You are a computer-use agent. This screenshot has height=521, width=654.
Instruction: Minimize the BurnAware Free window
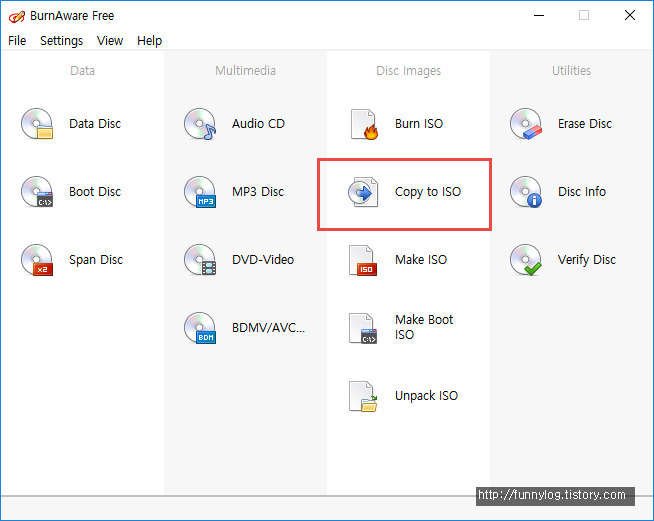[539, 16]
